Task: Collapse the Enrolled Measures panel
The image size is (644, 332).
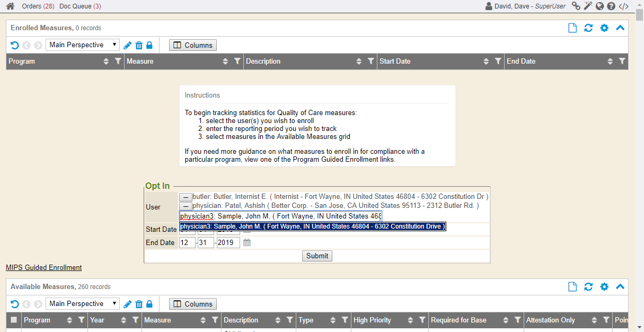Action: coord(620,28)
